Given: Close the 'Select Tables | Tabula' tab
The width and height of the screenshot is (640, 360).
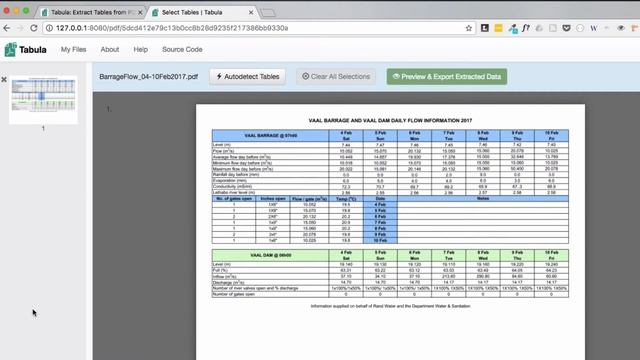Looking at the screenshot, I should tap(251, 13).
